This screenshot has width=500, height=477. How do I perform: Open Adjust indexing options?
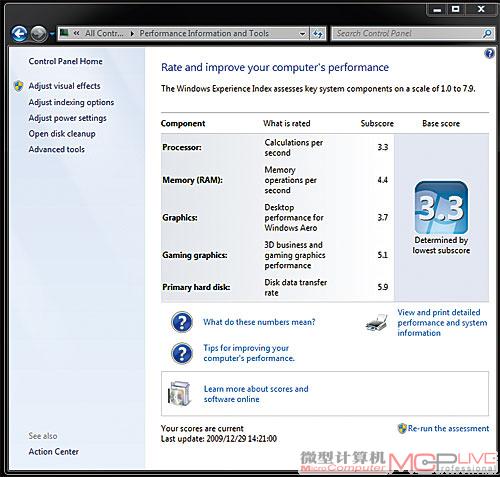pos(71,102)
